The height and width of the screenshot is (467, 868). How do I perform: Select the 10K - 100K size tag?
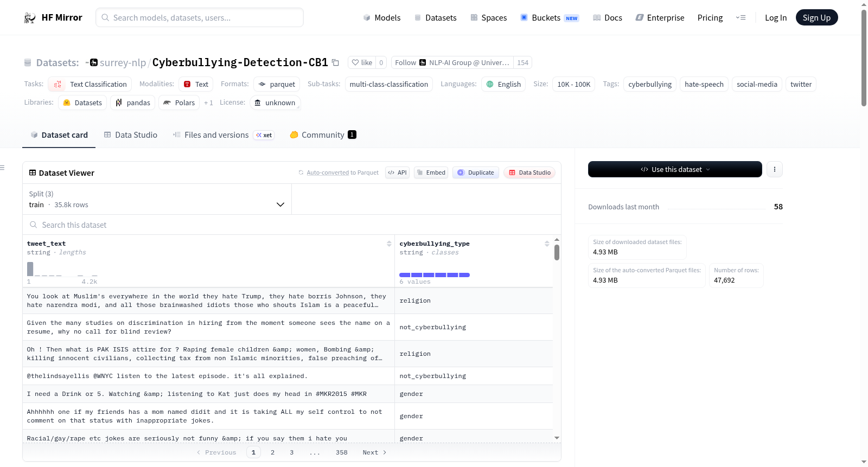coord(573,84)
